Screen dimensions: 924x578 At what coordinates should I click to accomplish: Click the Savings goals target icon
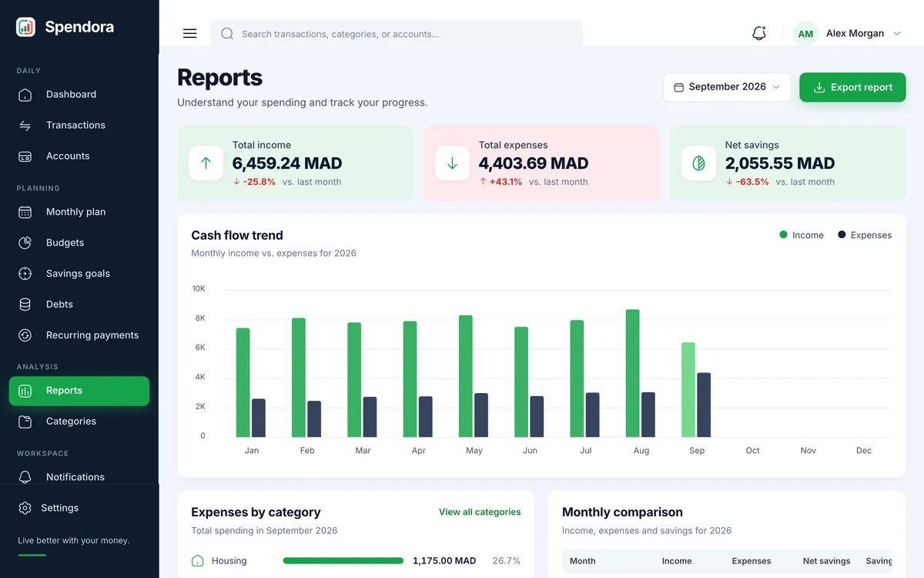(x=25, y=274)
